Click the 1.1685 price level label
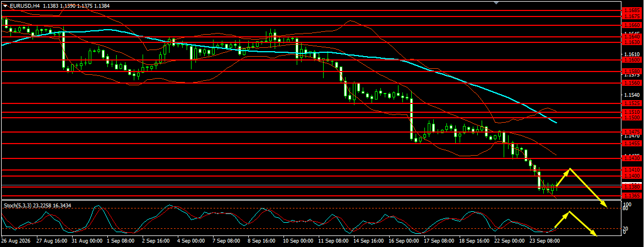Viewport: 644px width, 247px height. click(x=631, y=10)
